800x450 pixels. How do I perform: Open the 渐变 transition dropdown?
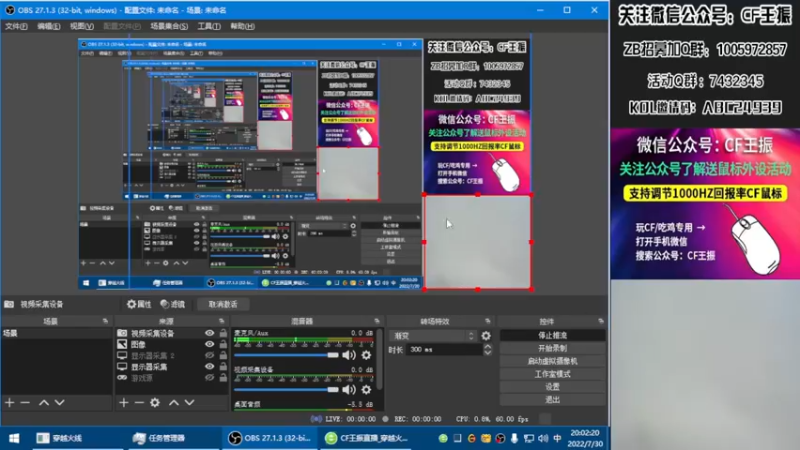point(433,336)
